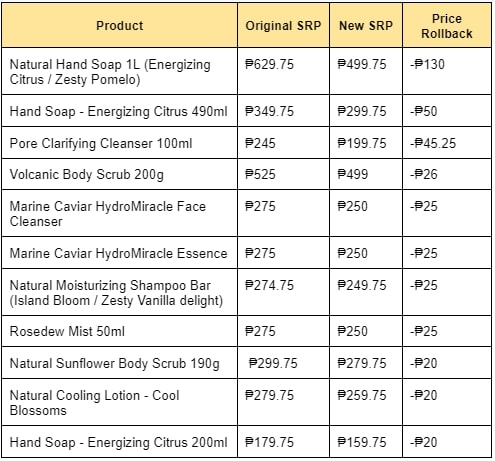The image size is (495, 461).
Task: Select the Original SRP column header
Action: point(283,25)
